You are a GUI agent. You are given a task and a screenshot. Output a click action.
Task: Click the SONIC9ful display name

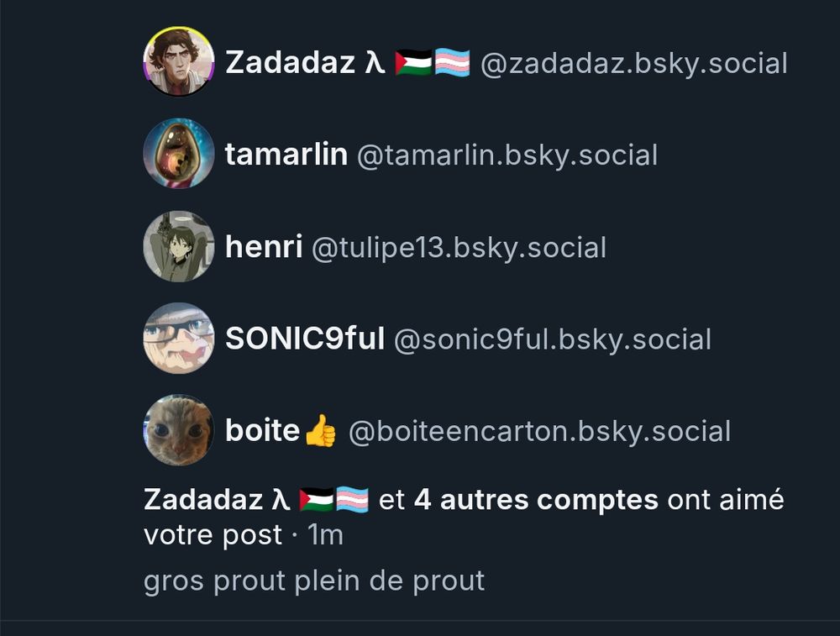(x=305, y=339)
